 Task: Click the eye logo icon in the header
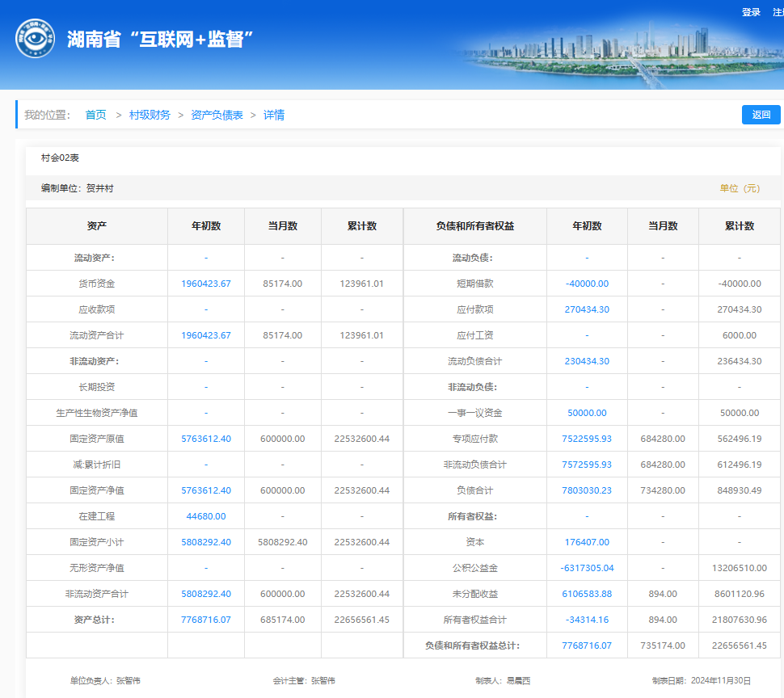tap(35, 39)
